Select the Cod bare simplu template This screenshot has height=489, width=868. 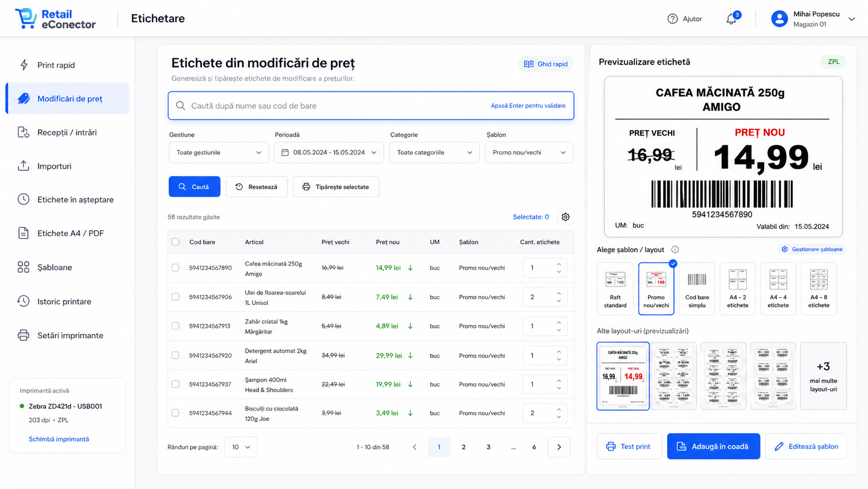697,288
